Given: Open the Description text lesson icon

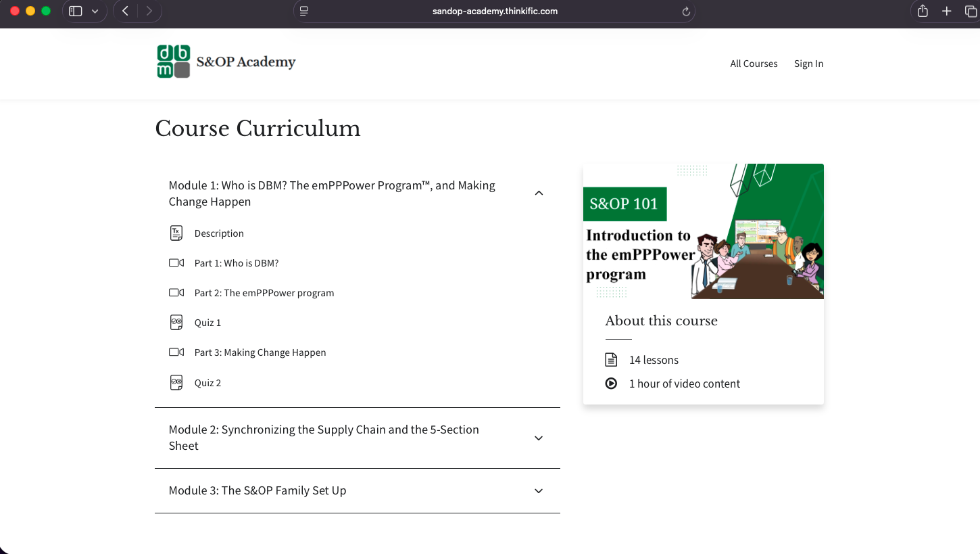Looking at the screenshot, I should [176, 233].
